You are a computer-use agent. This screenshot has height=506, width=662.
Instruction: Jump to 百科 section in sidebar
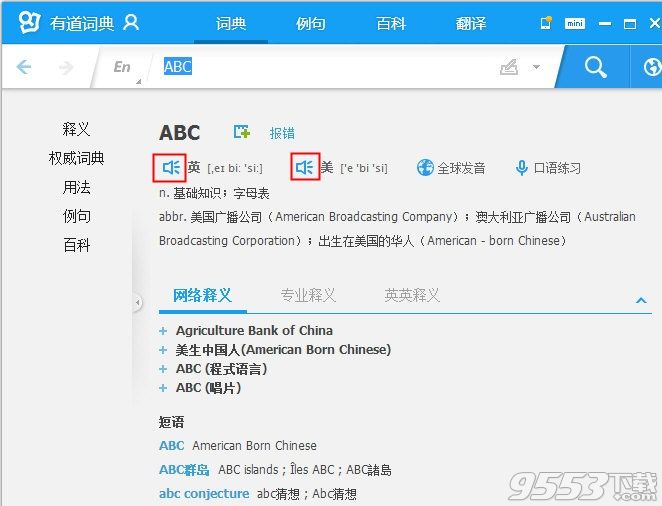[x=76, y=245]
